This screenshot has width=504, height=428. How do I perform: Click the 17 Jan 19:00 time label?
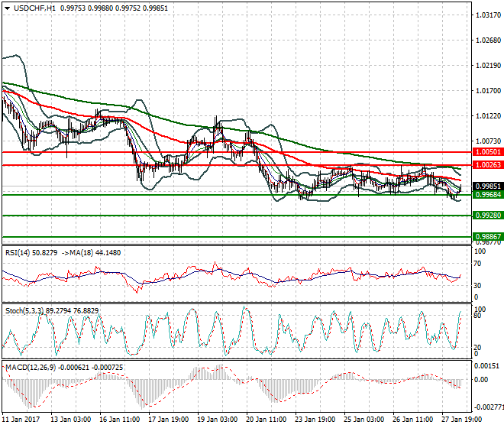tap(169, 420)
